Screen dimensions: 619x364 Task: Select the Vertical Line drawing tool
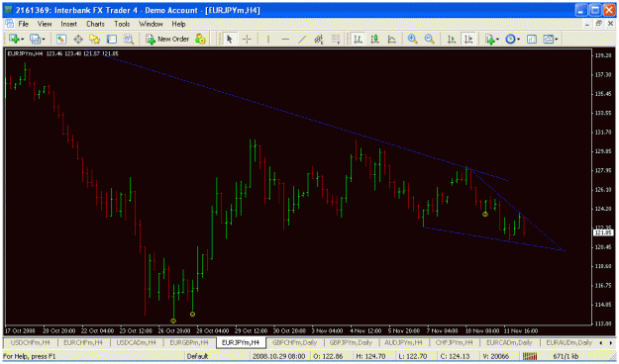pyautogui.click(x=268, y=39)
